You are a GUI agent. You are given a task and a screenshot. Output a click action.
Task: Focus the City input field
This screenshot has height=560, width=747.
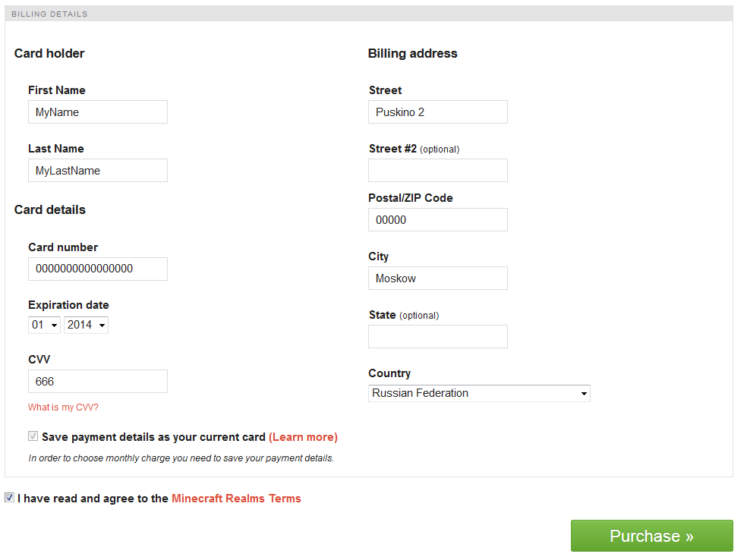437,278
